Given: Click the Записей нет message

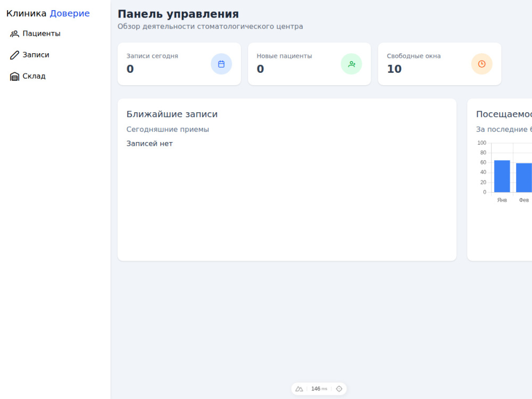Looking at the screenshot, I should pos(149,144).
